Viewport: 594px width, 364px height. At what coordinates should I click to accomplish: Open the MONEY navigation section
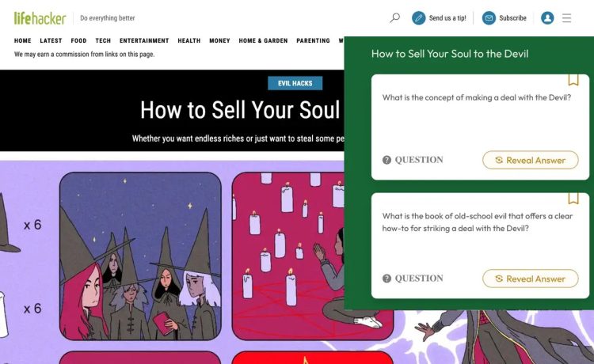click(x=219, y=40)
